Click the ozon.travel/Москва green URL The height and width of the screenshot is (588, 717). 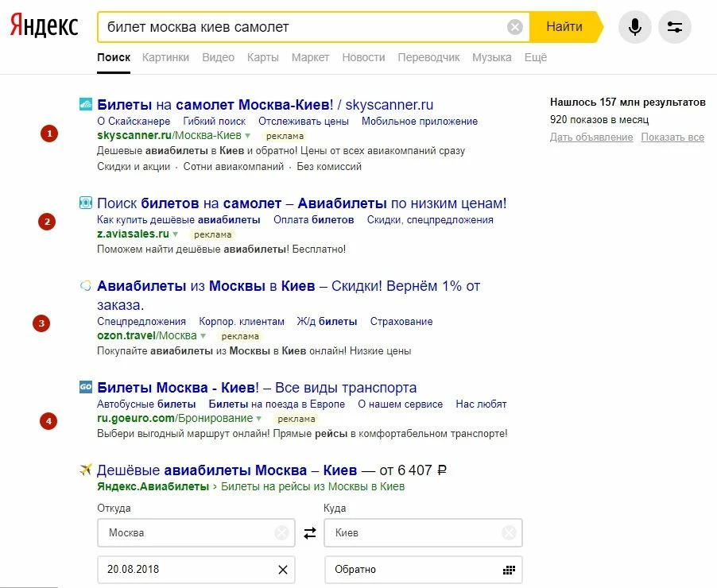tap(147, 335)
